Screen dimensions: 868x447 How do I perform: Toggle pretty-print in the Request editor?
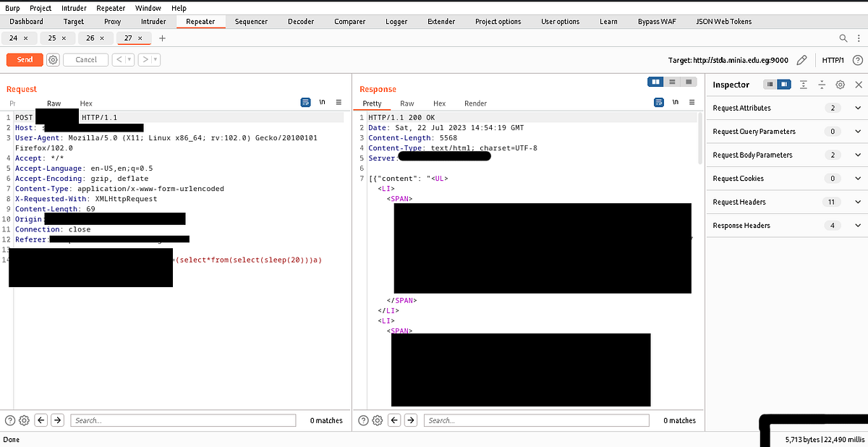tap(305, 102)
